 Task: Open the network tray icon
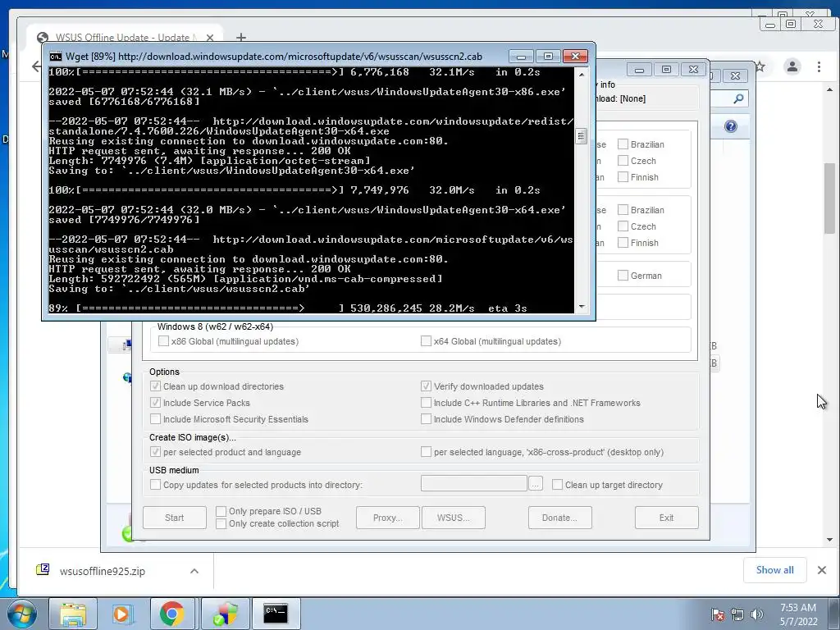(737, 614)
